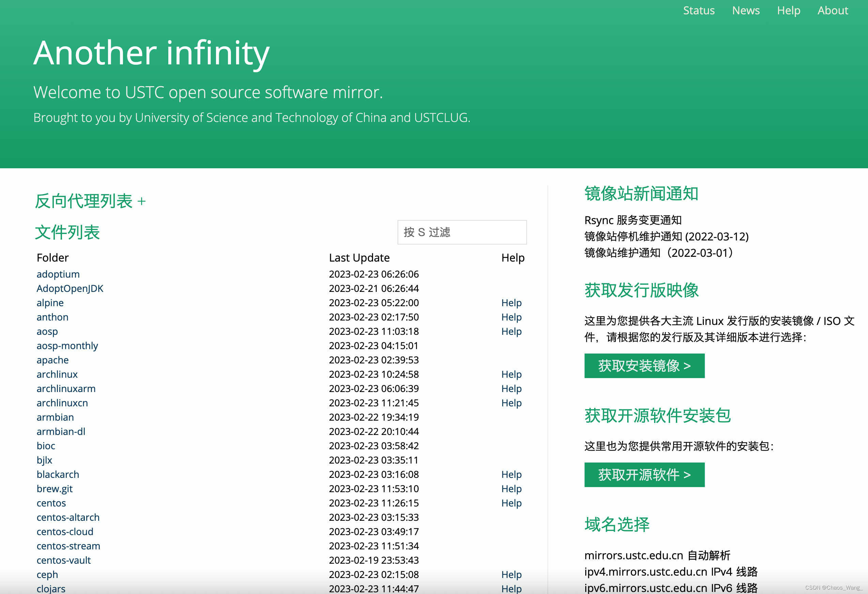This screenshot has height=594, width=868.
Task: Open the centos folder
Action: 51,503
